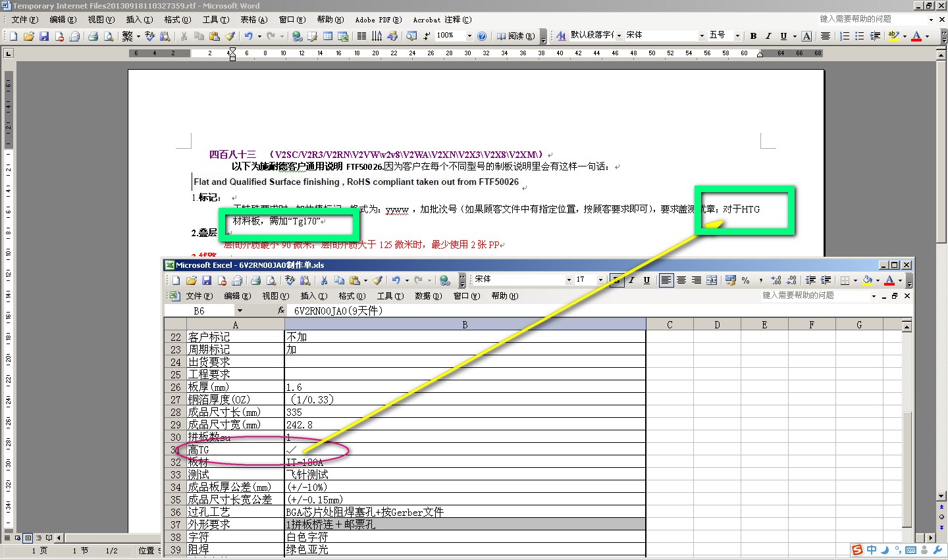Open Word's font size dropdown showing 五号

pos(737,36)
